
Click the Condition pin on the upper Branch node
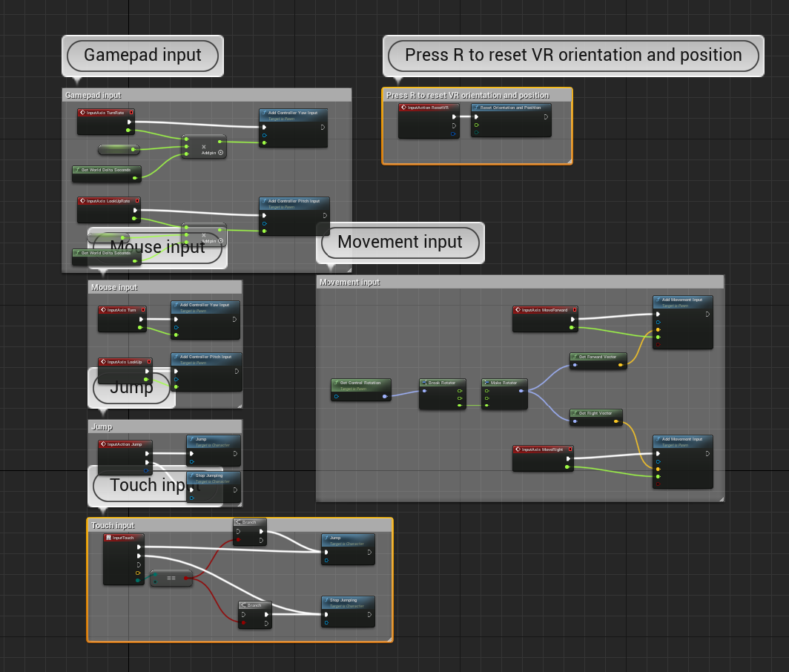coord(237,541)
